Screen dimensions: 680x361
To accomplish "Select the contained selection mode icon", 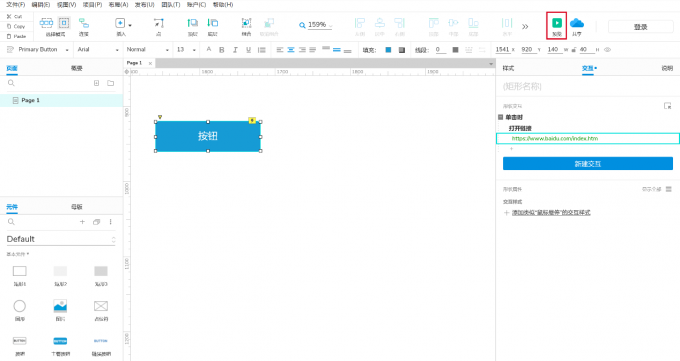I will coord(64,23).
